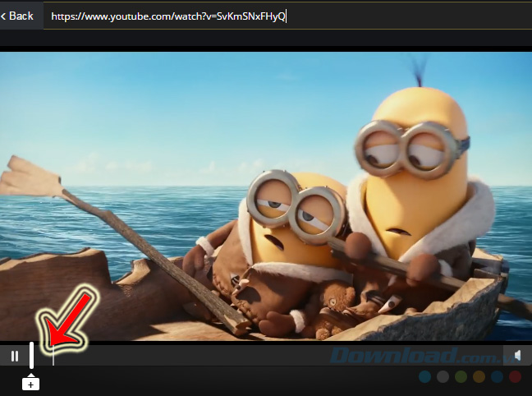Seek to the middle of the timeline bar

click(271, 356)
